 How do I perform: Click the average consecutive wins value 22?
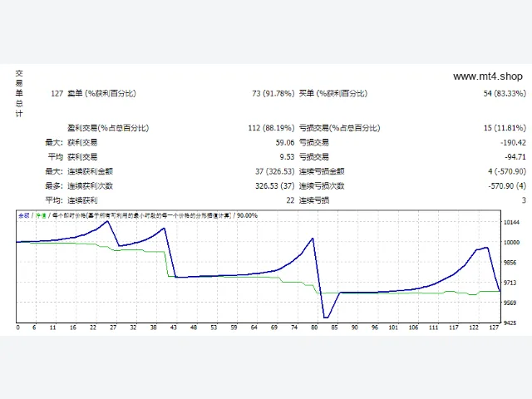290,200
